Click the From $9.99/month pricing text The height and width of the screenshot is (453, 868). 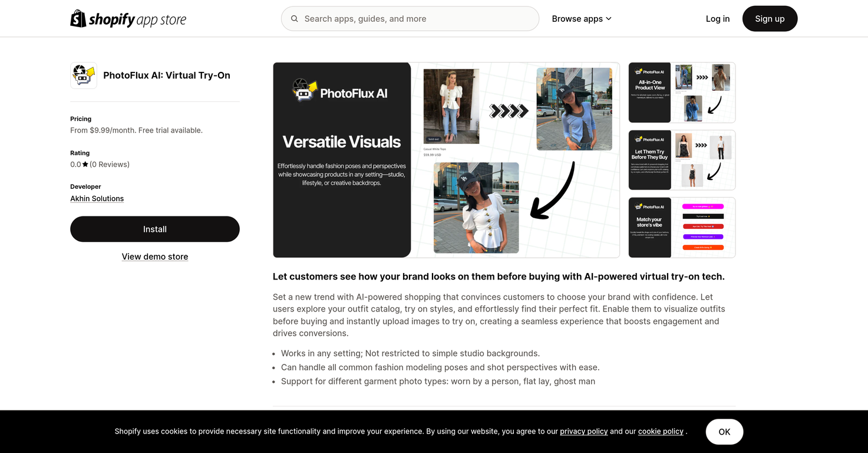click(136, 130)
